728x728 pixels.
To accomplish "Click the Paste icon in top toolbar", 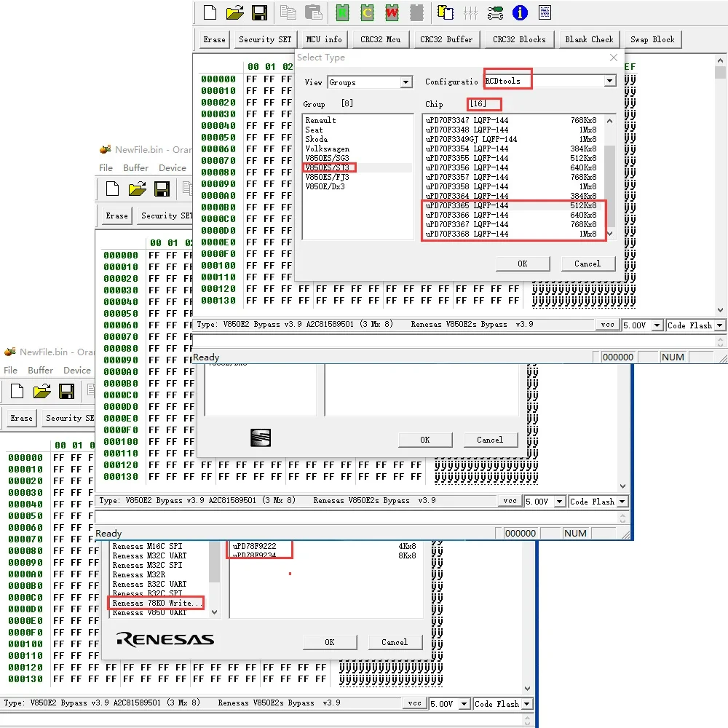I will 313,12.
